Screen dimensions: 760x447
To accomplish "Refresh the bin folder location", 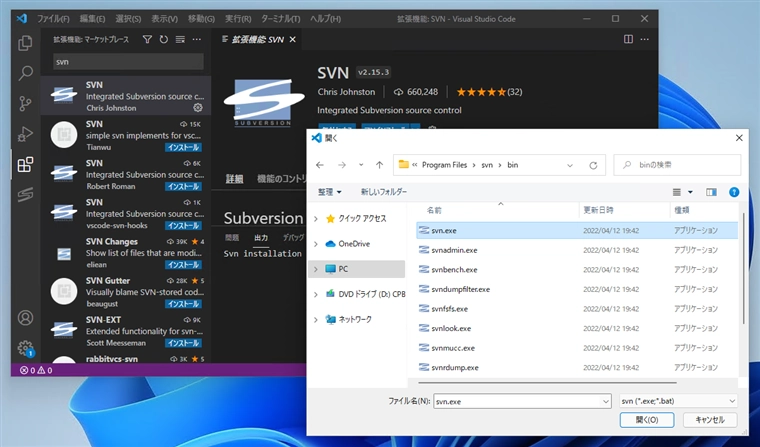I will 593,165.
